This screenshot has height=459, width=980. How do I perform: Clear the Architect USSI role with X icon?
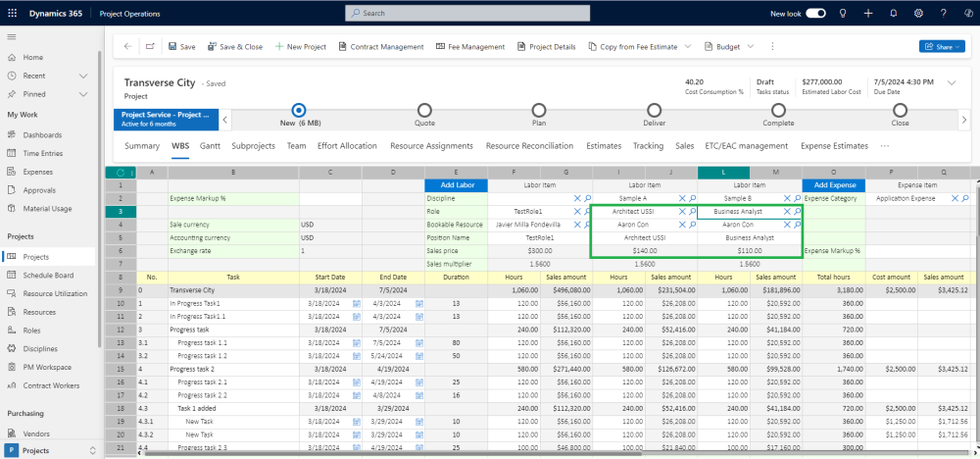pyautogui.click(x=682, y=211)
